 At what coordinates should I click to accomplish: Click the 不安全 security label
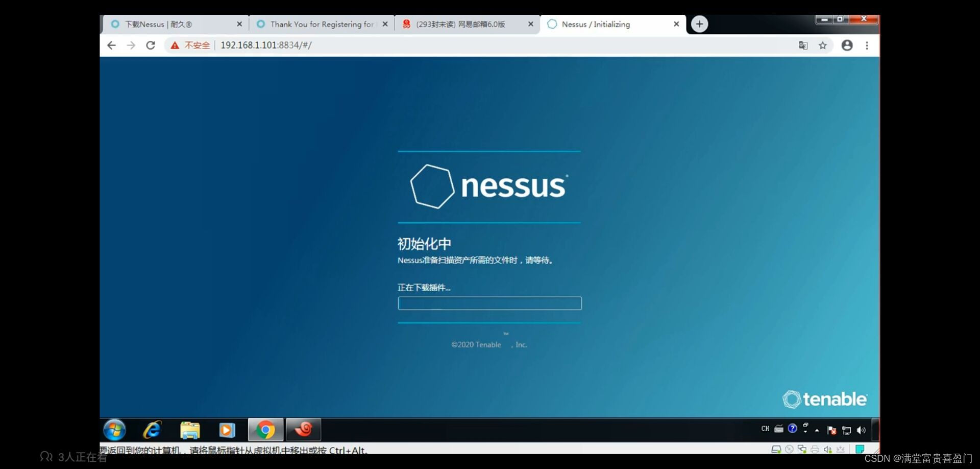[197, 45]
